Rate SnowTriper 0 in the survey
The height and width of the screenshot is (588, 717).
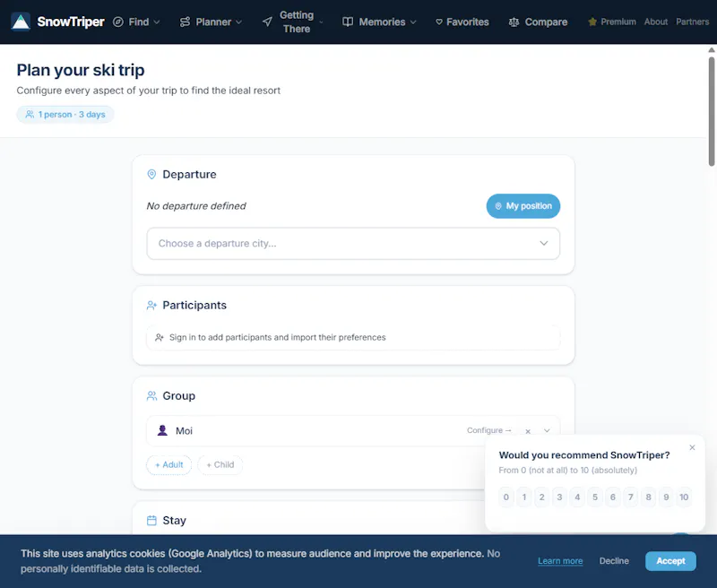[x=506, y=497]
